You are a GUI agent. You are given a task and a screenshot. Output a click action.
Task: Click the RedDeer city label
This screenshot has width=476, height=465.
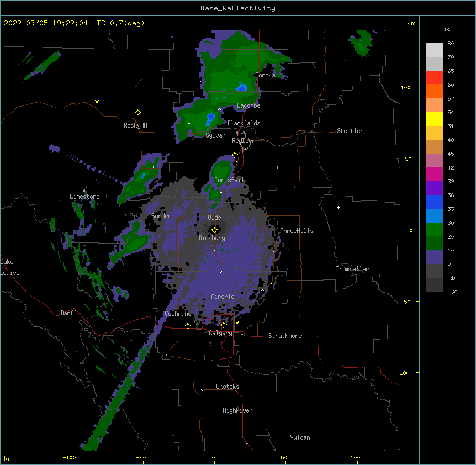tap(243, 141)
